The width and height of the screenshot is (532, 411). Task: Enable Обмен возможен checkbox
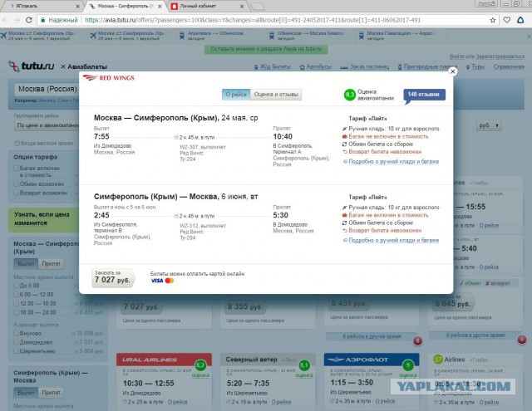[x=16, y=183]
